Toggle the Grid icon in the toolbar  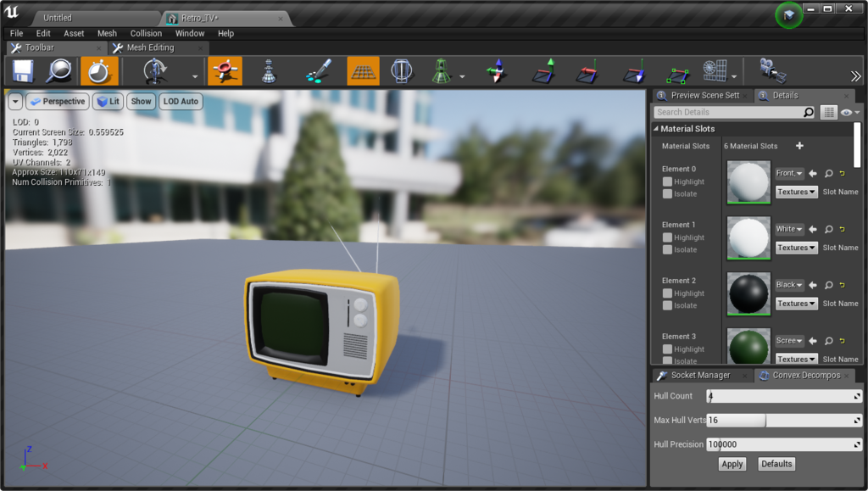click(x=363, y=71)
